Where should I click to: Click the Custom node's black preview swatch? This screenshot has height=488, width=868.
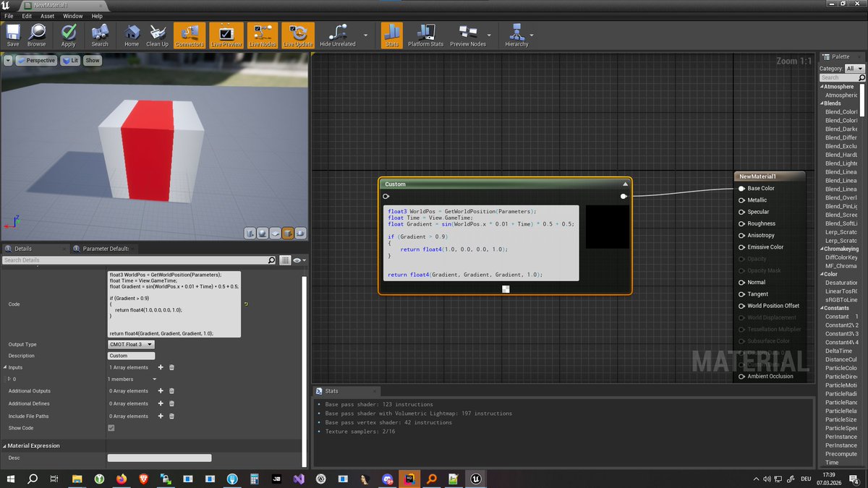607,227
